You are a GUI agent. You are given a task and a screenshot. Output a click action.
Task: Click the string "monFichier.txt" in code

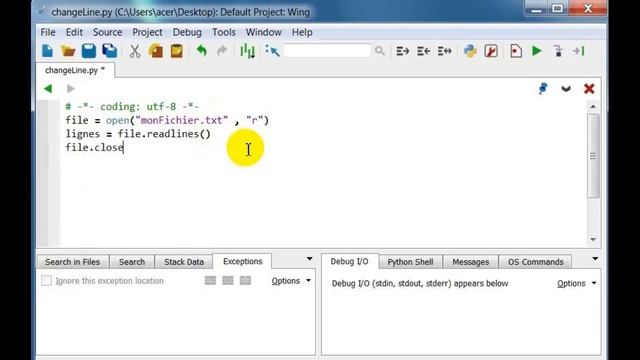(x=182, y=120)
